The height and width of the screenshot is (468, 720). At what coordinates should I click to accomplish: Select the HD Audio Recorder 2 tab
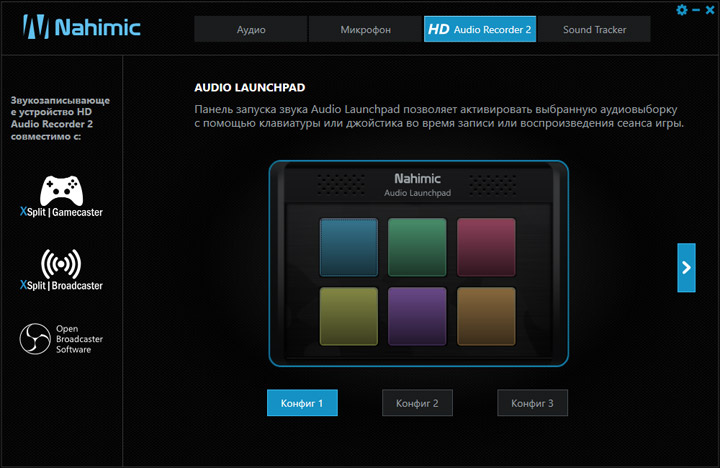coord(480,29)
